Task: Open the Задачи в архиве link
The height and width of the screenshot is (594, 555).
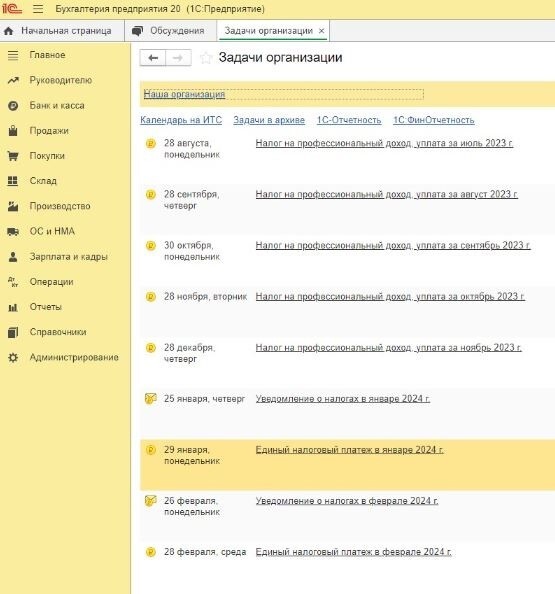Action: tap(269, 120)
